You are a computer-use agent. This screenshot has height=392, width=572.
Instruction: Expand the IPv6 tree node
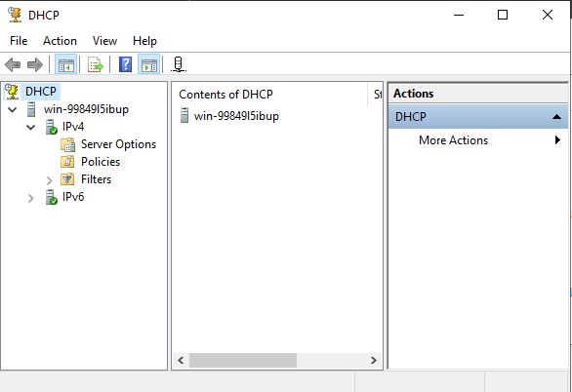pos(31,198)
